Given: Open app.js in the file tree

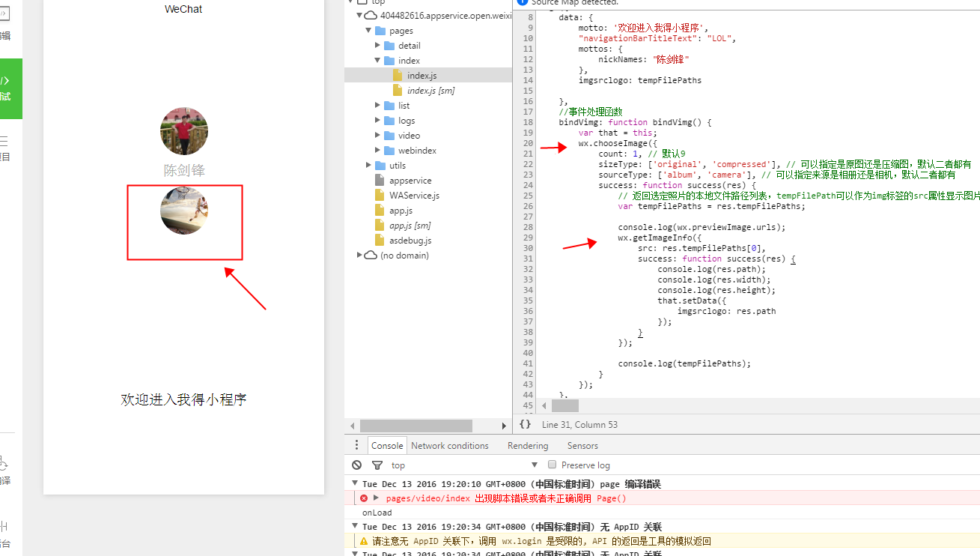Looking at the screenshot, I should point(401,211).
